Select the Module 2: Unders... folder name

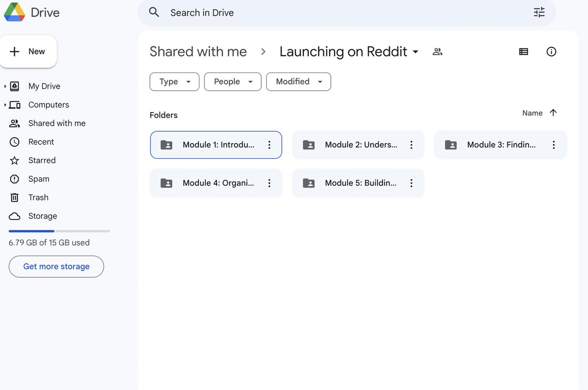[x=361, y=145]
